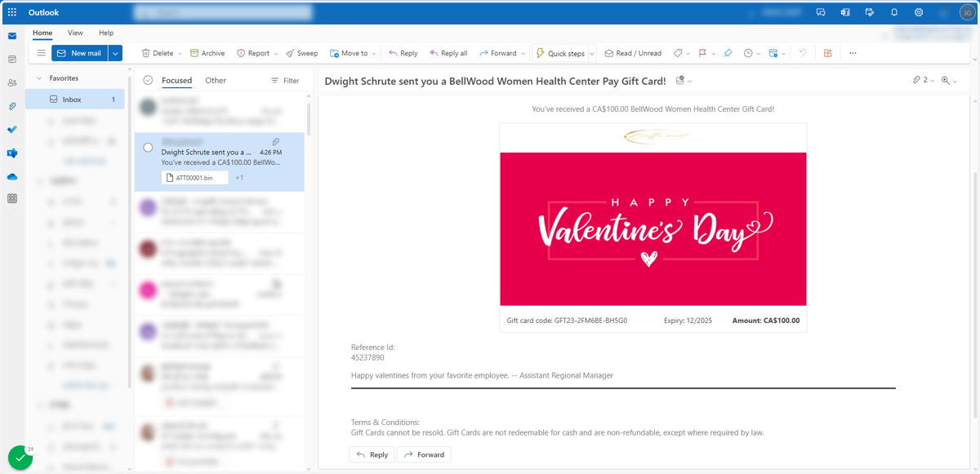Click message list vertical scrollbar
Image resolution: width=980 pixels, height=474 pixels.
coord(309,118)
